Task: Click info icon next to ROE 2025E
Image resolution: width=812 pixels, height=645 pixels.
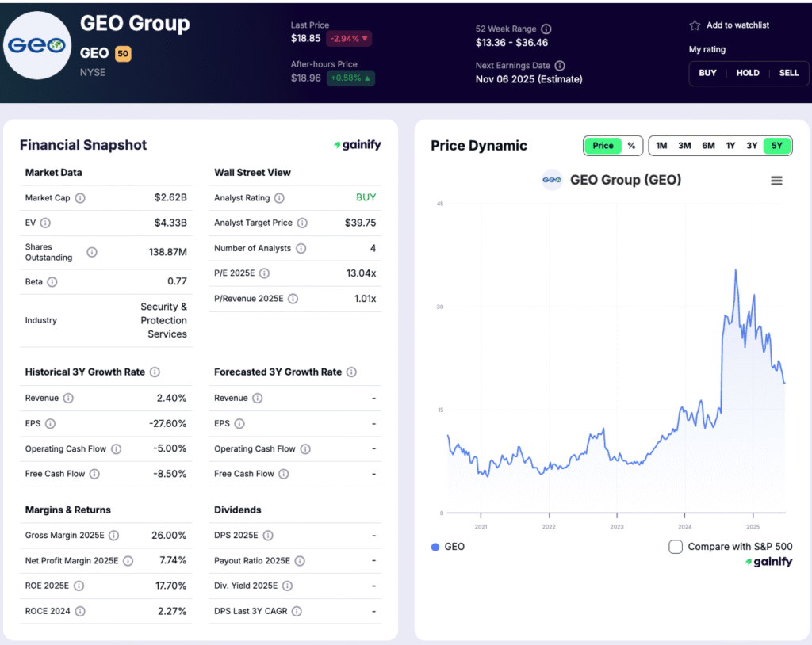Action: [x=79, y=586]
